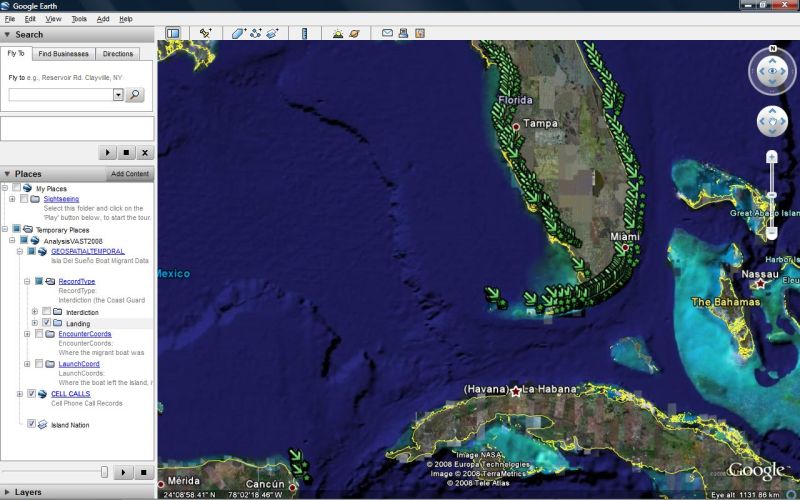Viewport: 800px width, 500px height.
Task: Click the add polygon tool
Action: point(238,34)
